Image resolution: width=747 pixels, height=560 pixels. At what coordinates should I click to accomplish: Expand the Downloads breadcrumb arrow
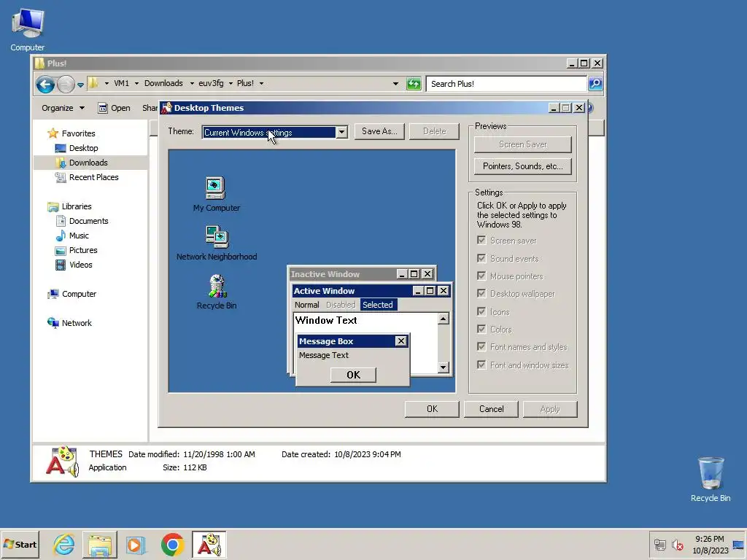(192, 83)
